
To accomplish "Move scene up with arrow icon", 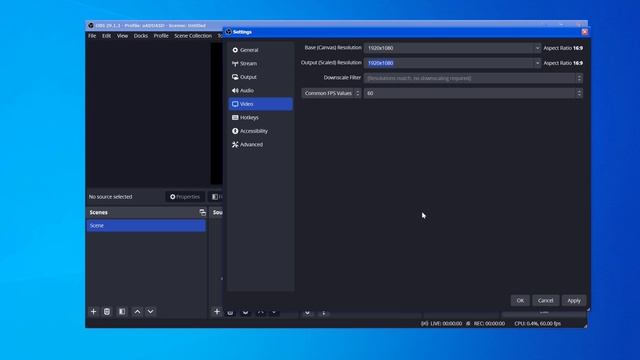I will click(138, 311).
